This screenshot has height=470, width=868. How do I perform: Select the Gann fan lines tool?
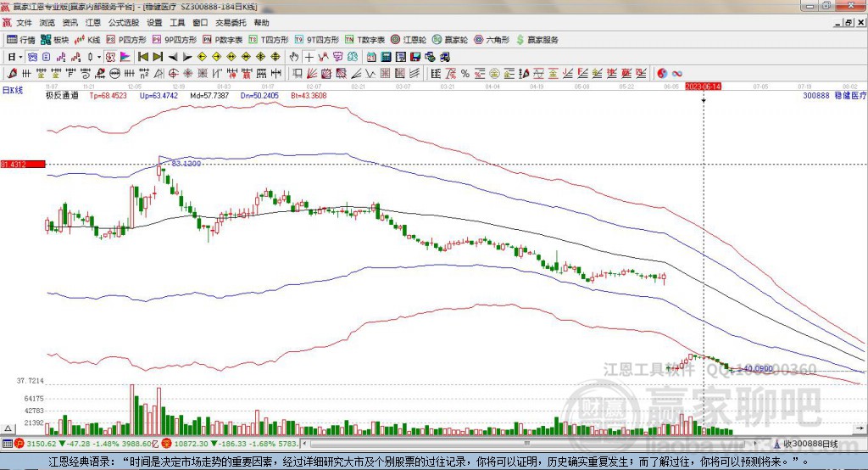(311, 73)
